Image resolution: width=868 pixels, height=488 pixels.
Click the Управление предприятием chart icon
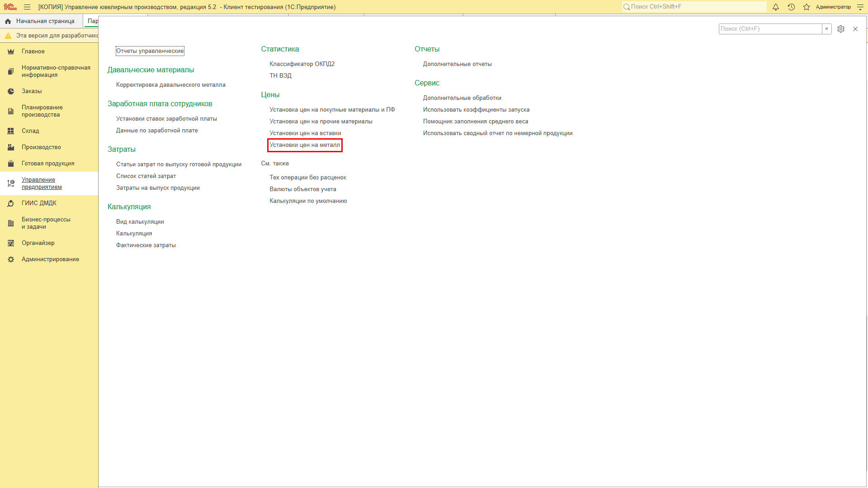(x=11, y=183)
